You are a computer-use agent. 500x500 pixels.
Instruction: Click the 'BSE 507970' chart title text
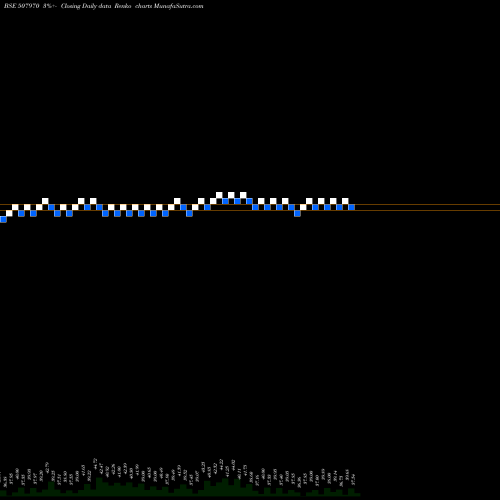[x=22, y=6]
